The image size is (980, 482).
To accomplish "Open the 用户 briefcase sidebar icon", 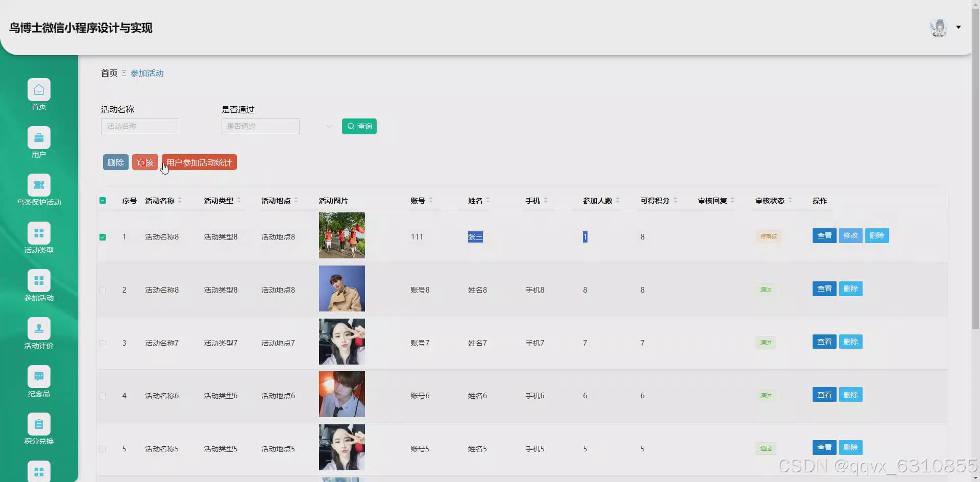I will (x=39, y=138).
